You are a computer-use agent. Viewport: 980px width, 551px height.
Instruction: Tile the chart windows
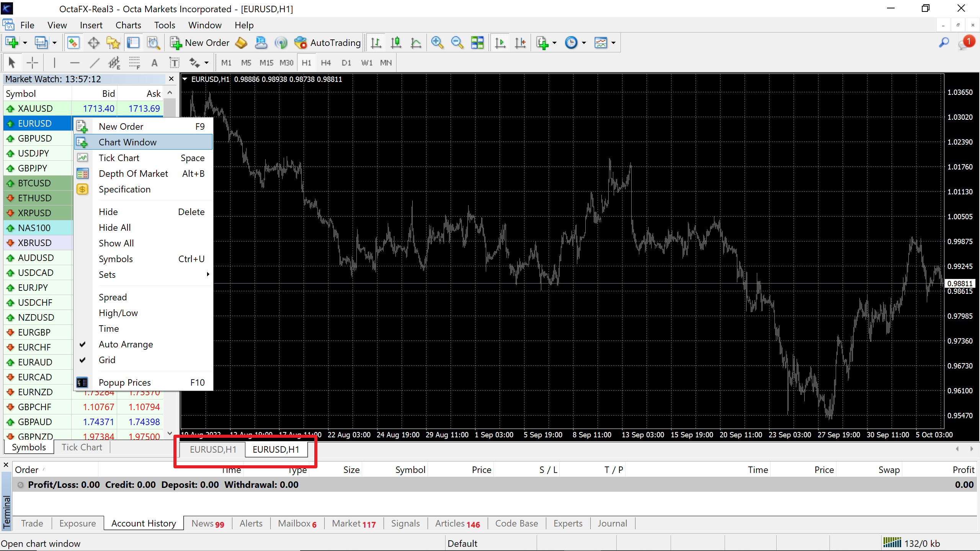pos(477,42)
